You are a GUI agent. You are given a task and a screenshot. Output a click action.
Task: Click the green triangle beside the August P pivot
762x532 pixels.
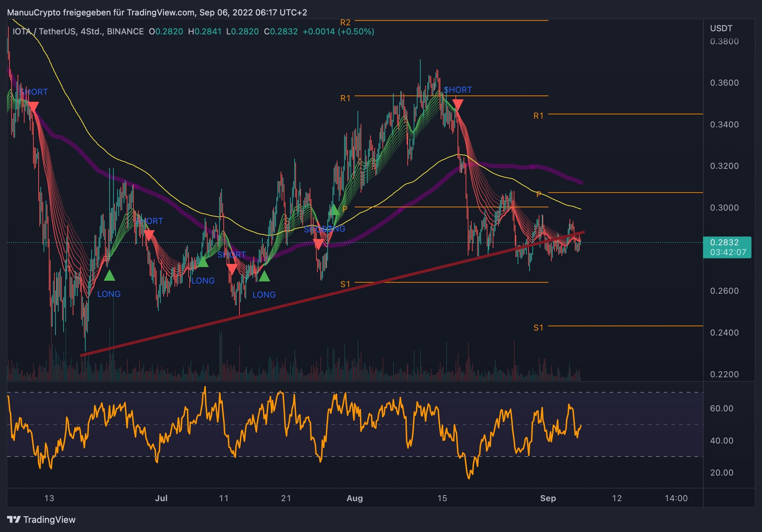tap(335, 210)
